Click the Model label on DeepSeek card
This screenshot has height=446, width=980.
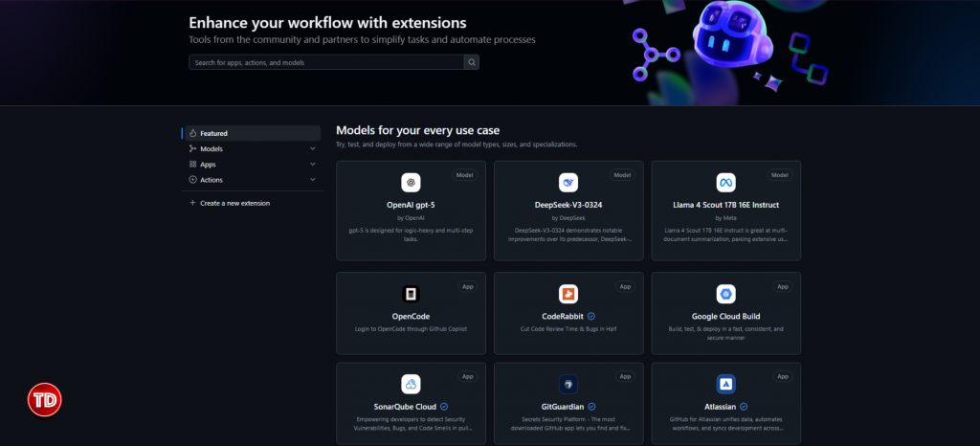click(x=622, y=175)
